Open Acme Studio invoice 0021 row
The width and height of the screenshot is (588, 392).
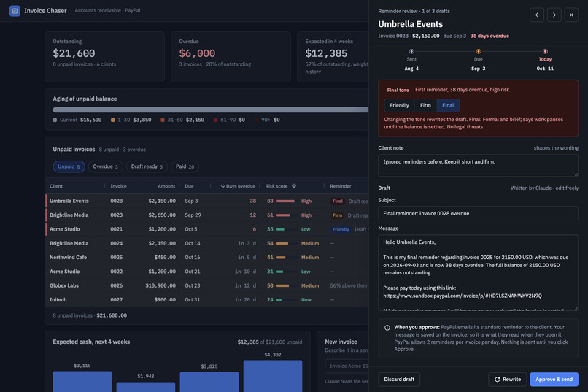point(207,229)
